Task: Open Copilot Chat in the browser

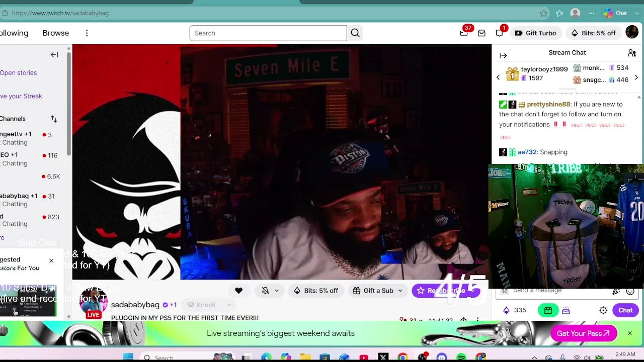Action: click(x=615, y=13)
